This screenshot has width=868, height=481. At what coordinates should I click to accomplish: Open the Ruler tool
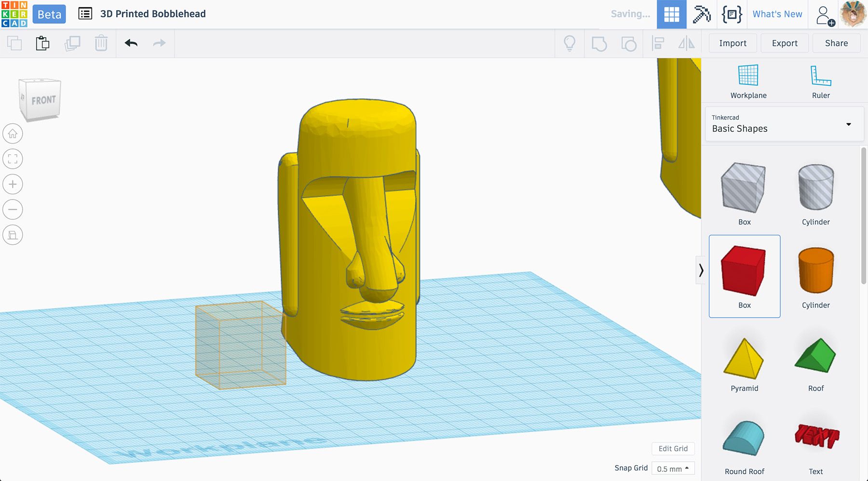coord(820,80)
